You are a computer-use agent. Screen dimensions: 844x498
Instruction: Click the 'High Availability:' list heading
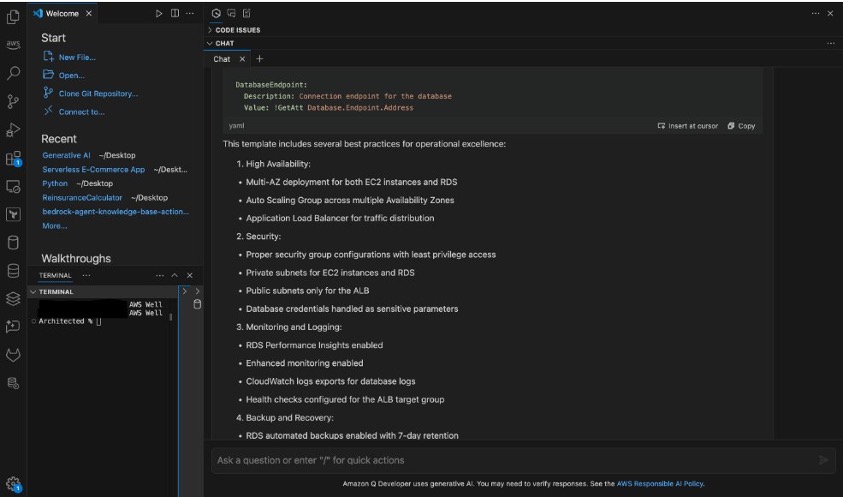pyautogui.click(x=278, y=164)
